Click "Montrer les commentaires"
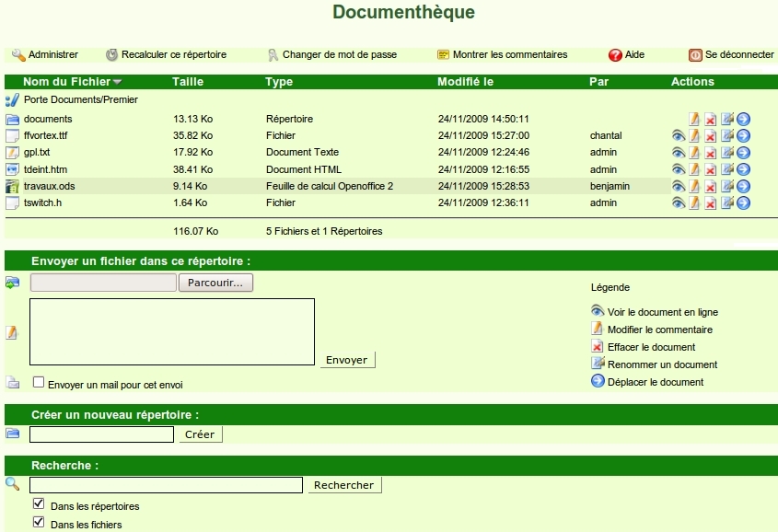Viewport: 778px width, 532px height. (509, 55)
